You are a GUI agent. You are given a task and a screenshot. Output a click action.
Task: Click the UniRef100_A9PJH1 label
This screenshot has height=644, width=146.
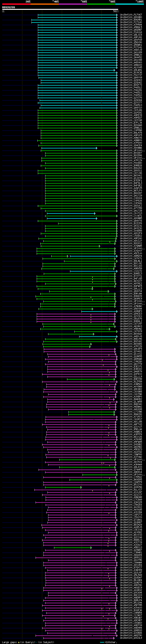point(131,37)
